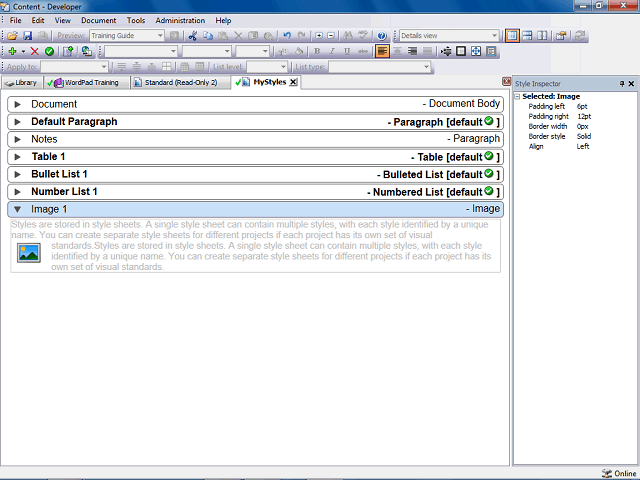Click the collapse all minus icon

[331, 36]
